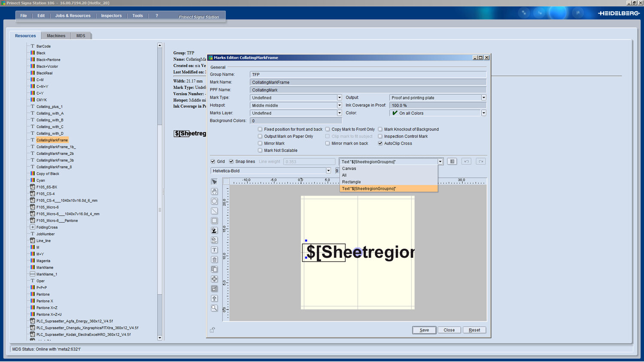
Task: Open the Hotspot dropdown
Action: pyautogui.click(x=339, y=106)
